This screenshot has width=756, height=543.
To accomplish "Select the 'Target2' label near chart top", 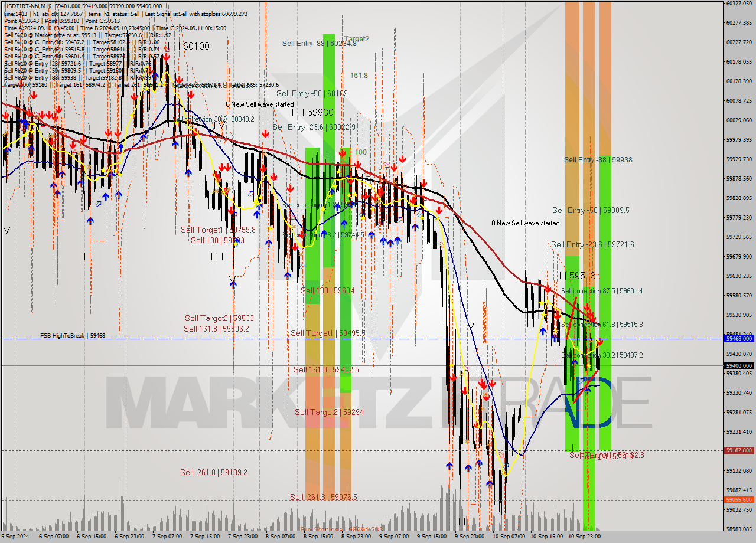I will (x=357, y=39).
